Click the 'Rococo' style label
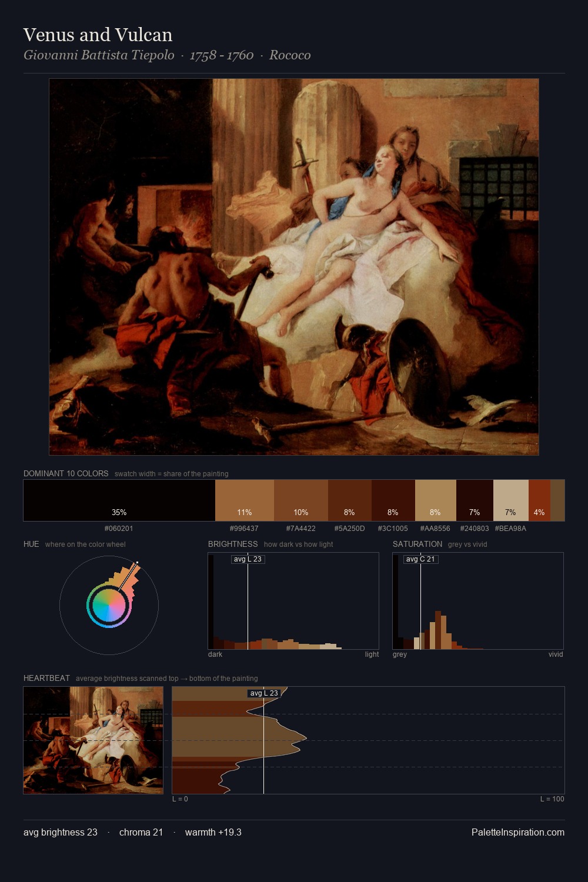 point(290,55)
